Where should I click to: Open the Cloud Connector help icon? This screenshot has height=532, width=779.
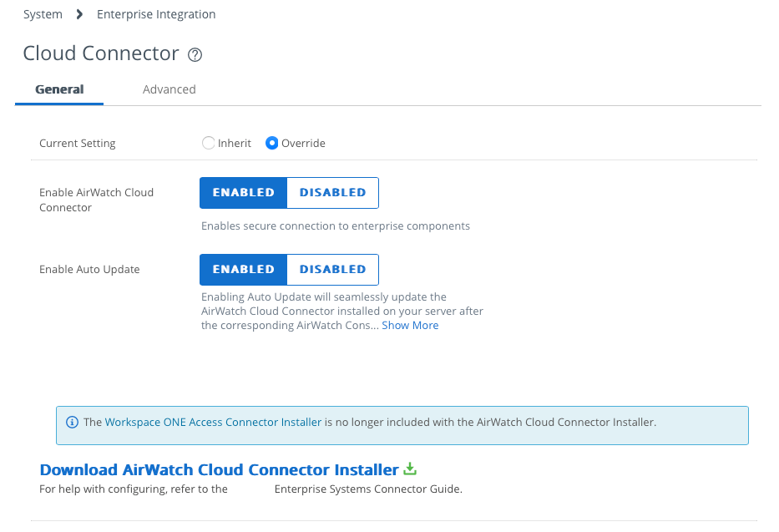195,55
